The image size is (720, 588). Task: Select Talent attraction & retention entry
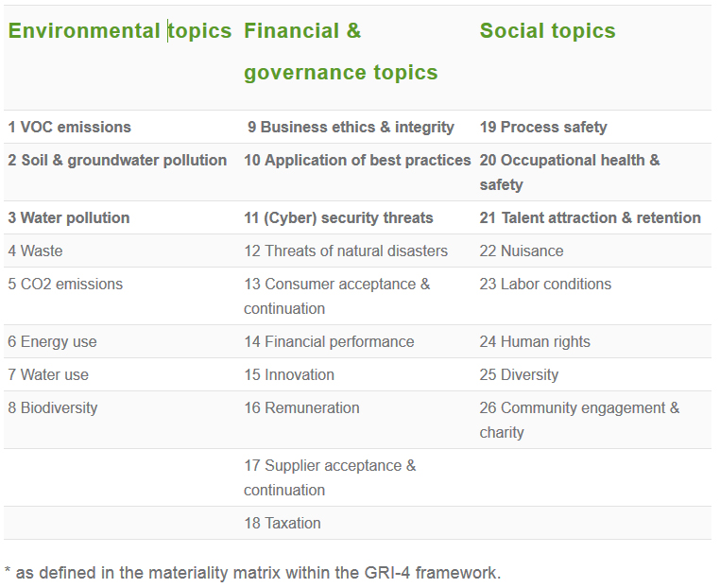(591, 217)
